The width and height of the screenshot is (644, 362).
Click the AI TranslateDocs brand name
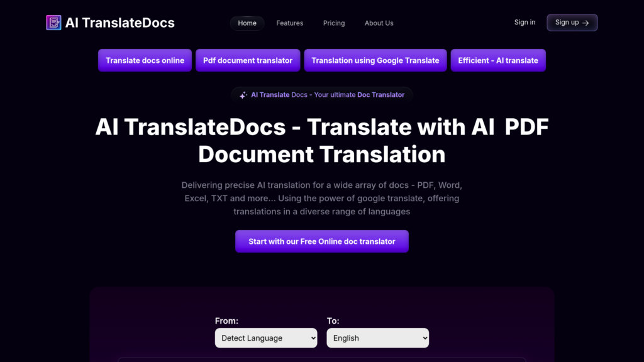[119, 23]
